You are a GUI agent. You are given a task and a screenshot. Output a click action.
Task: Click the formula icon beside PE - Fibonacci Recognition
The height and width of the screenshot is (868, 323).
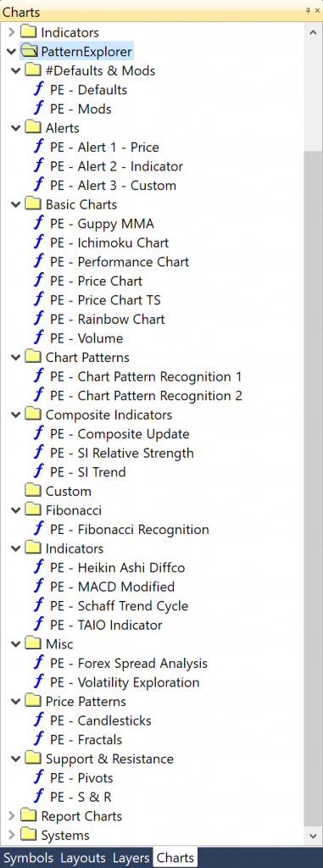(x=39, y=529)
